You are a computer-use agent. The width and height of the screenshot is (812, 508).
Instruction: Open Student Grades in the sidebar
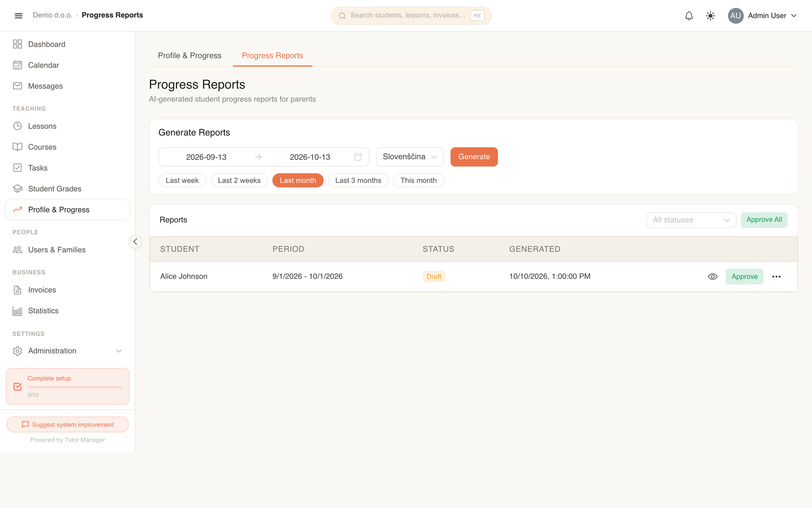click(67, 189)
